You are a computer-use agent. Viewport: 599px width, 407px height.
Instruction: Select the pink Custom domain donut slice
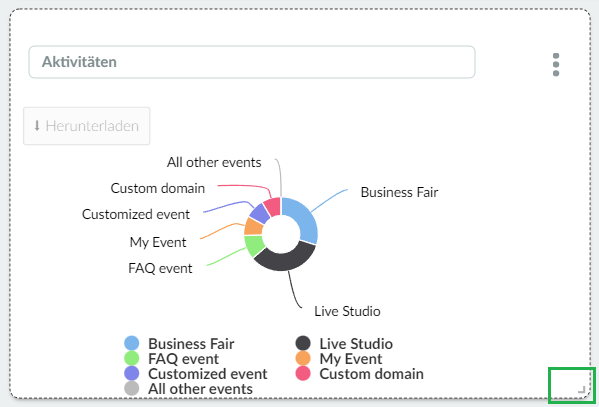pyautogui.click(x=273, y=206)
